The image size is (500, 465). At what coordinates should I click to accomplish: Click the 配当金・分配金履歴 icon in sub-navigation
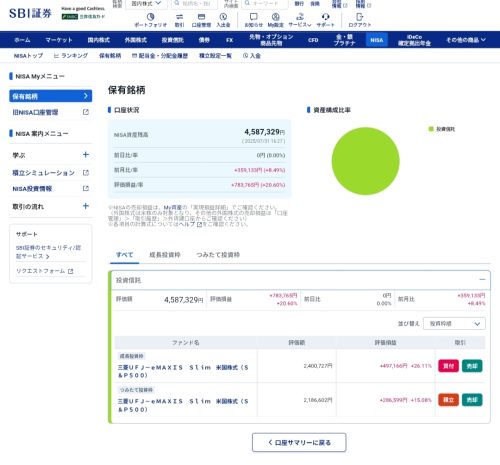tap(134, 56)
